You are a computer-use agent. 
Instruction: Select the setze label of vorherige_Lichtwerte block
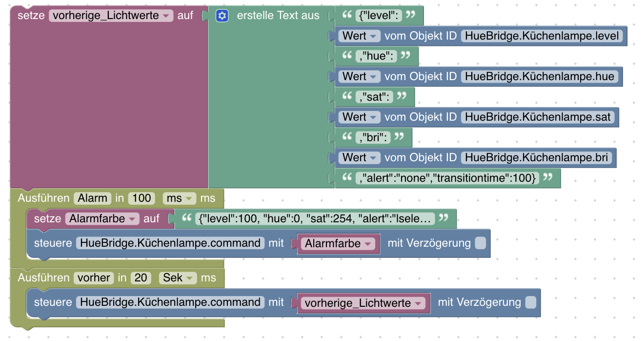pyautogui.click(x=31, y=16)
